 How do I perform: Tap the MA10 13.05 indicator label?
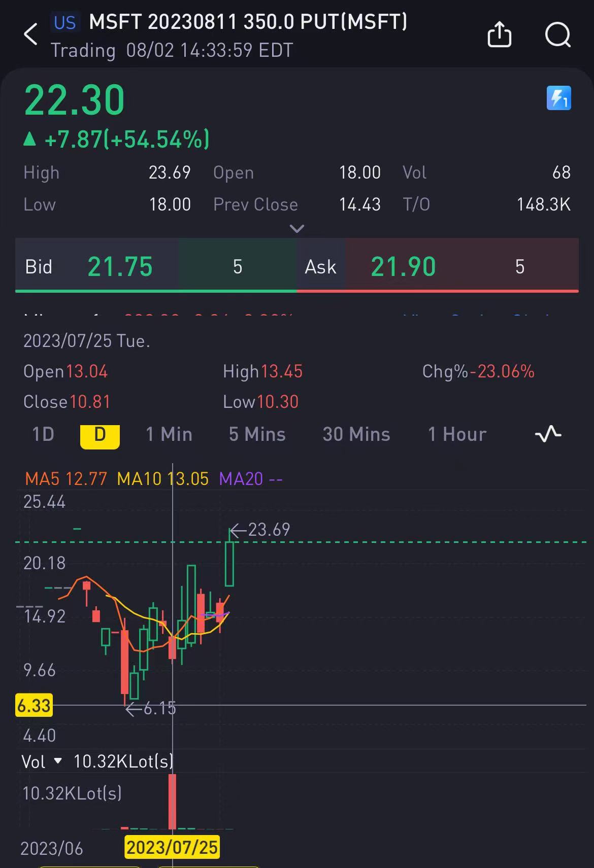pos(163,478)
